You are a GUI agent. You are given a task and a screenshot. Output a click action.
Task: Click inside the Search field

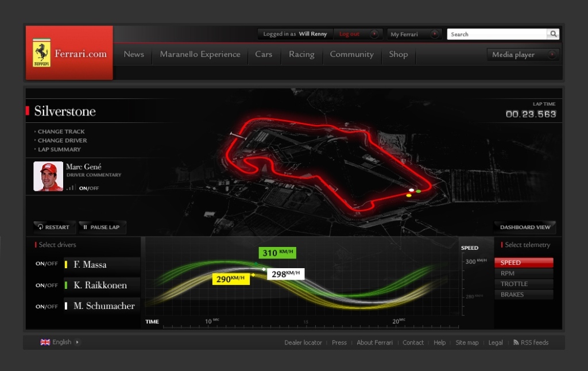[496, 34]
